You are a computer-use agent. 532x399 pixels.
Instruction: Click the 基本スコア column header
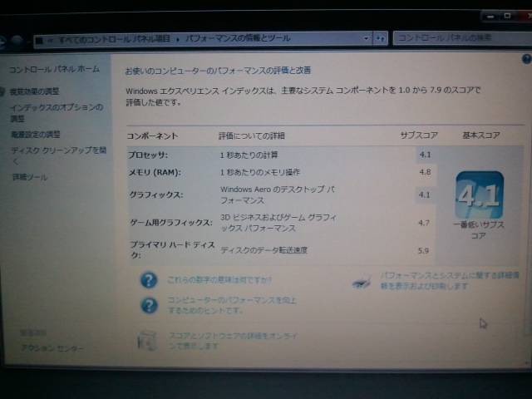(481, 135)
